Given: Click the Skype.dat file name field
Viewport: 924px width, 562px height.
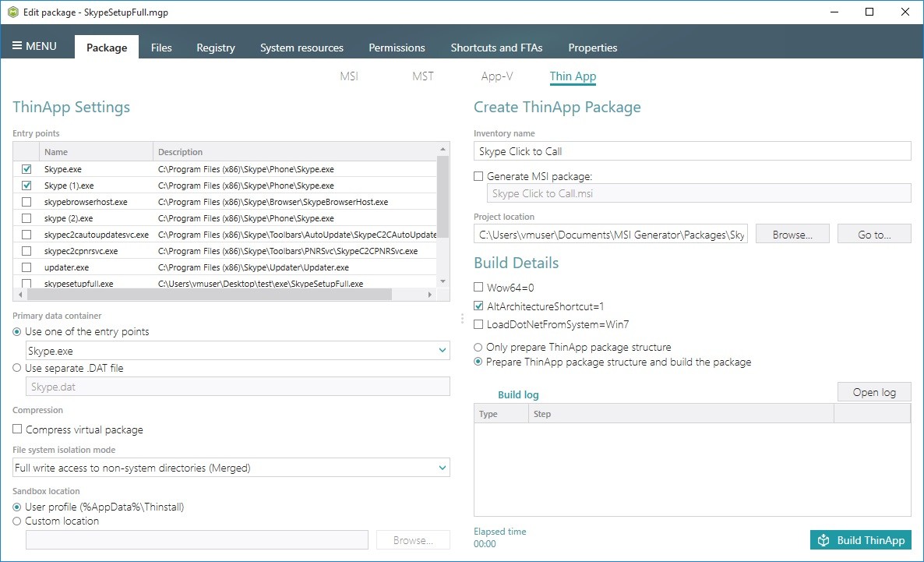Looking at the screenshot, I should (x=238, y=387).
